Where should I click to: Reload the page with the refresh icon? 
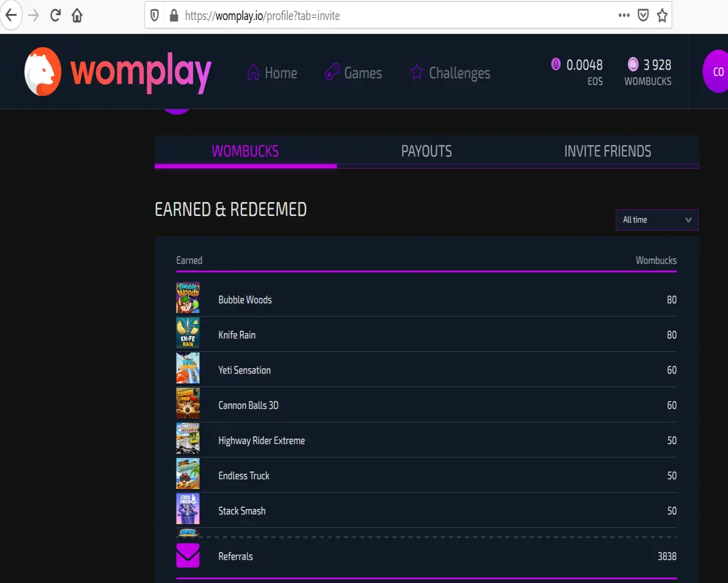(x=55, y=15)
